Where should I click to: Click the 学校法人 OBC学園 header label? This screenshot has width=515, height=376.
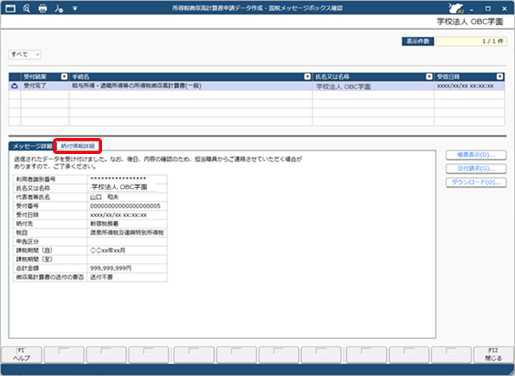coord(470,22)
